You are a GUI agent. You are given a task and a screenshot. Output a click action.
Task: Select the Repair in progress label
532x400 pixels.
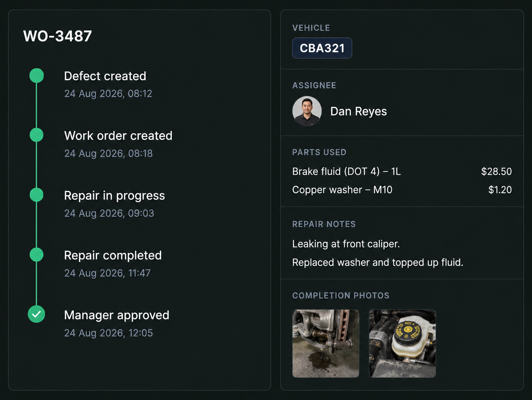[x=114, y=196]
